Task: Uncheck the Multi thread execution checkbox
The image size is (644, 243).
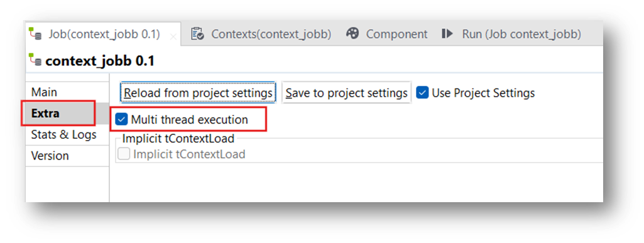Action: tap(121, 120)
